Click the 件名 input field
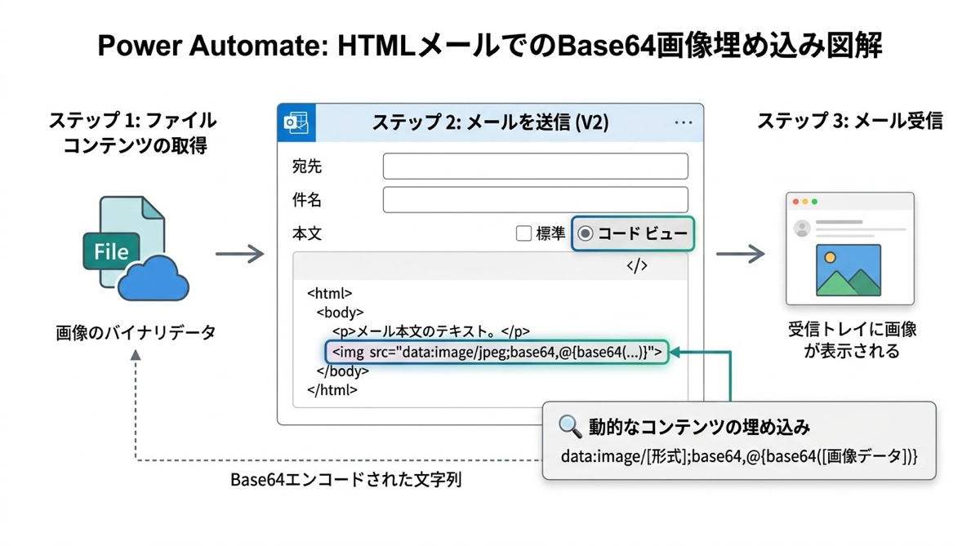Image resolution: width=980 pixels, height=546 pixels. (535, 200)
